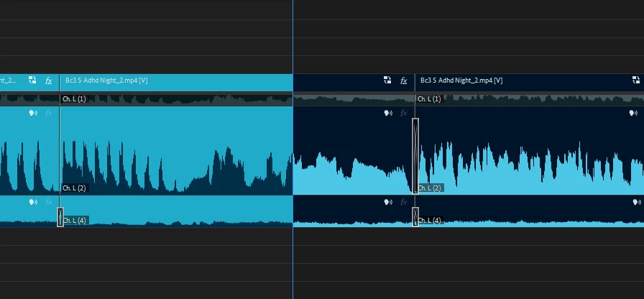Click the source-swap badge on the highlighted nt_2 clip
Viewport: 644px width, 299px height.
pos(32,80)
